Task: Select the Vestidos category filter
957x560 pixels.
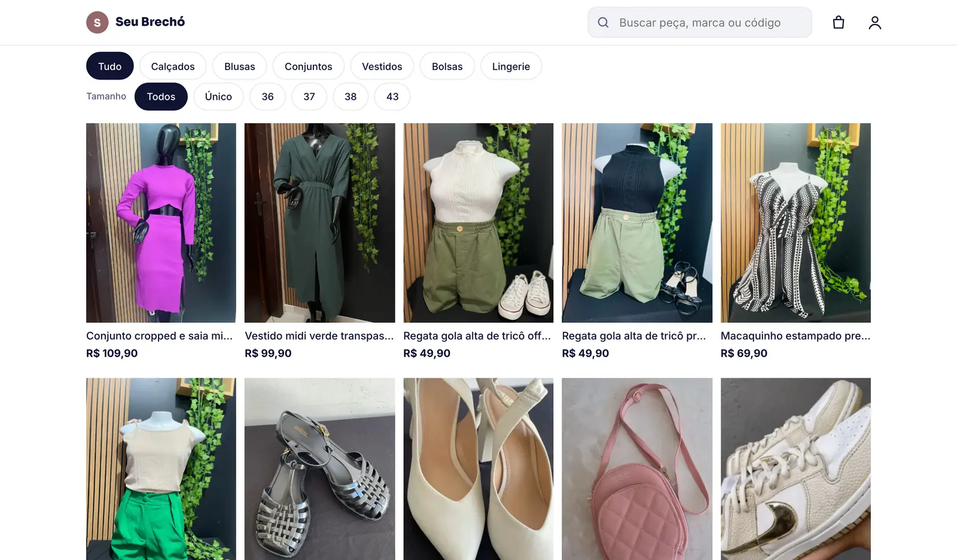Action: (382, 66)
